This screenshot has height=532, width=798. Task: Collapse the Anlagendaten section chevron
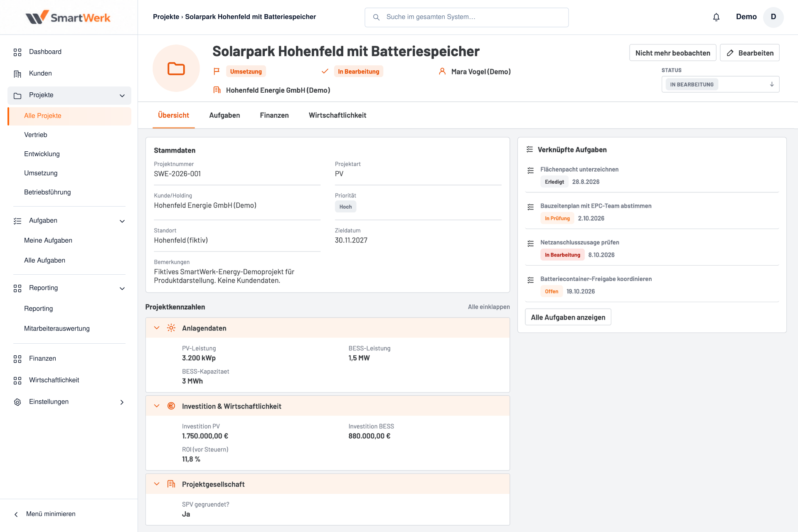[x=157, y=328]
